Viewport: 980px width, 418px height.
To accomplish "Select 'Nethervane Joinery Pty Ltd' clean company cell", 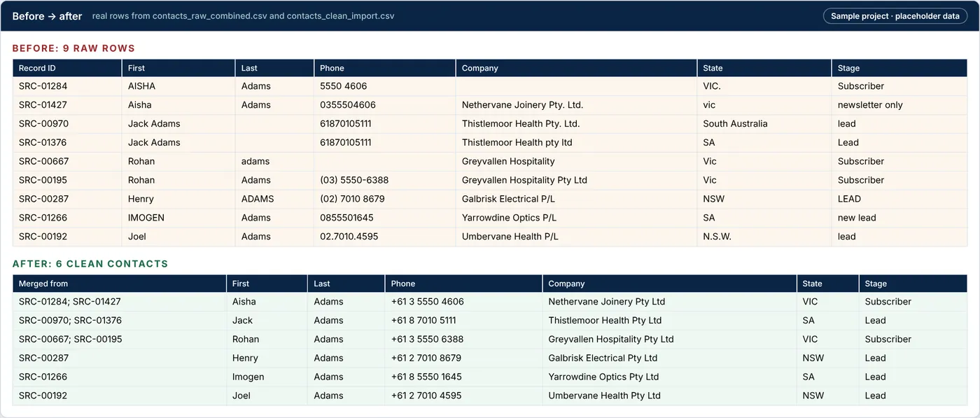I will [670, 302].
